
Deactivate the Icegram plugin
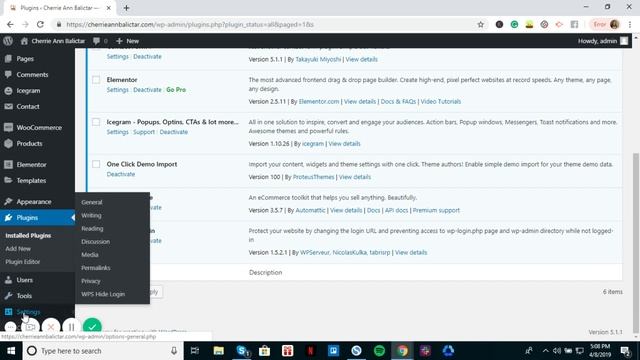click(x=173, y=132)
